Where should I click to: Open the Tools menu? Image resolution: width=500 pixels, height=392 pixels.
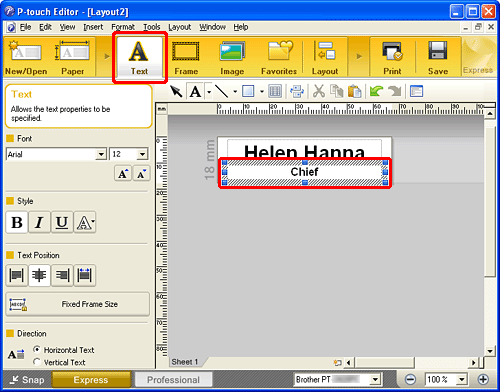click(x=152, y=27)
